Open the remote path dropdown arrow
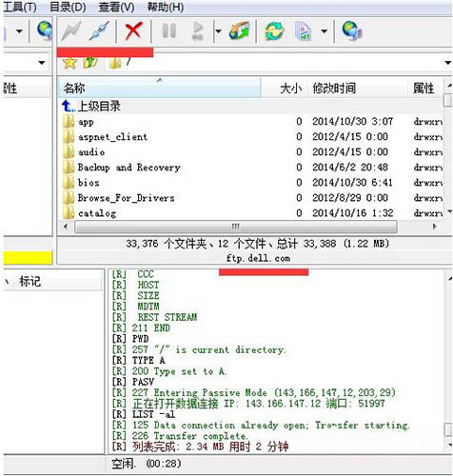This screenshot has width=453, height=476. coord(447,63)
